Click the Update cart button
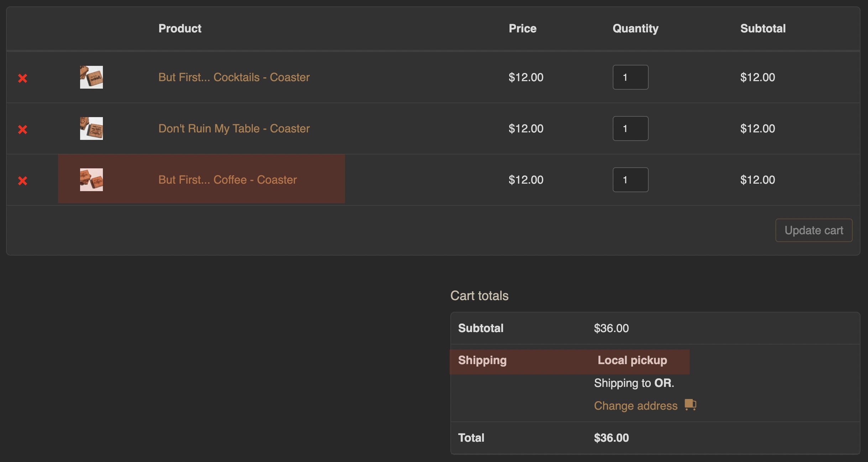This screenshot has width=868, height=462. tap(814, 230)
